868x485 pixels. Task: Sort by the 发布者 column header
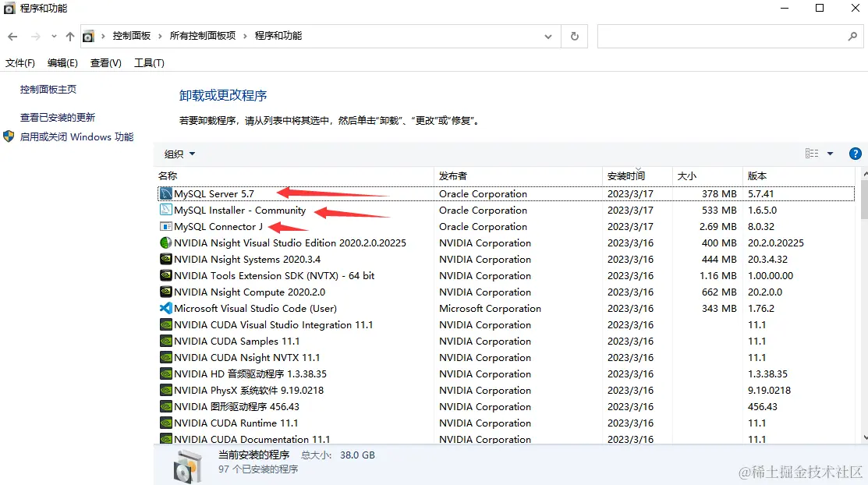519,176
